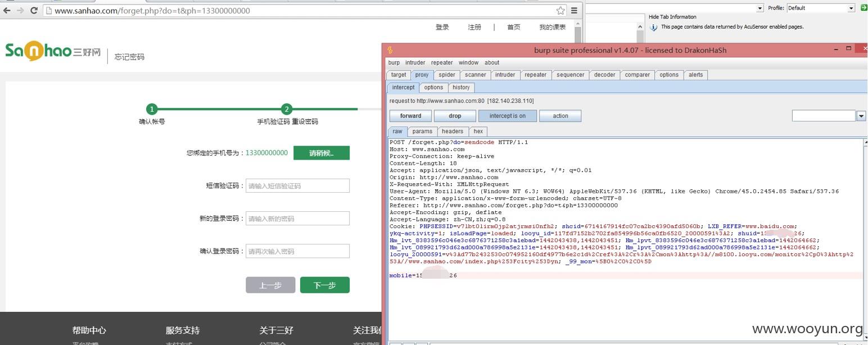Viewport: 868px width, 345px height.
Task: Click step 2 circle 手机验证码
Action: (287, 109)
